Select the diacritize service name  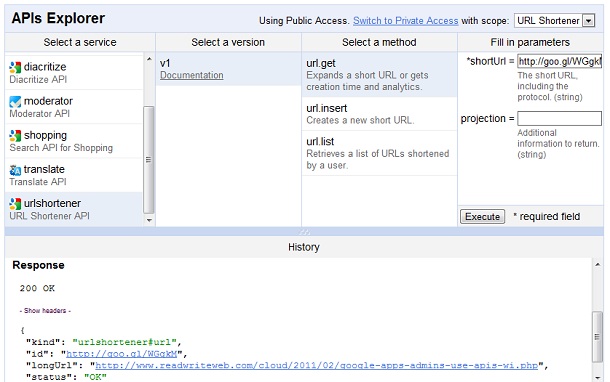pos(45,67)
